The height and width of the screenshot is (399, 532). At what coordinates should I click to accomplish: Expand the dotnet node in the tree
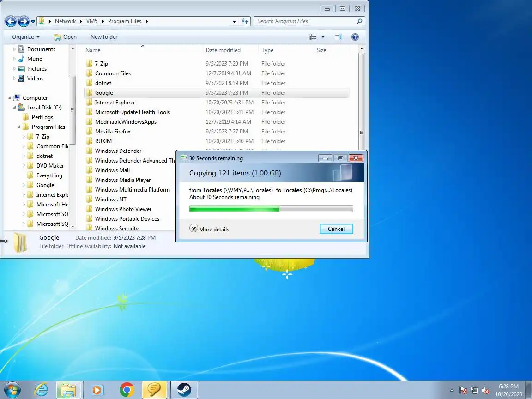24,156
